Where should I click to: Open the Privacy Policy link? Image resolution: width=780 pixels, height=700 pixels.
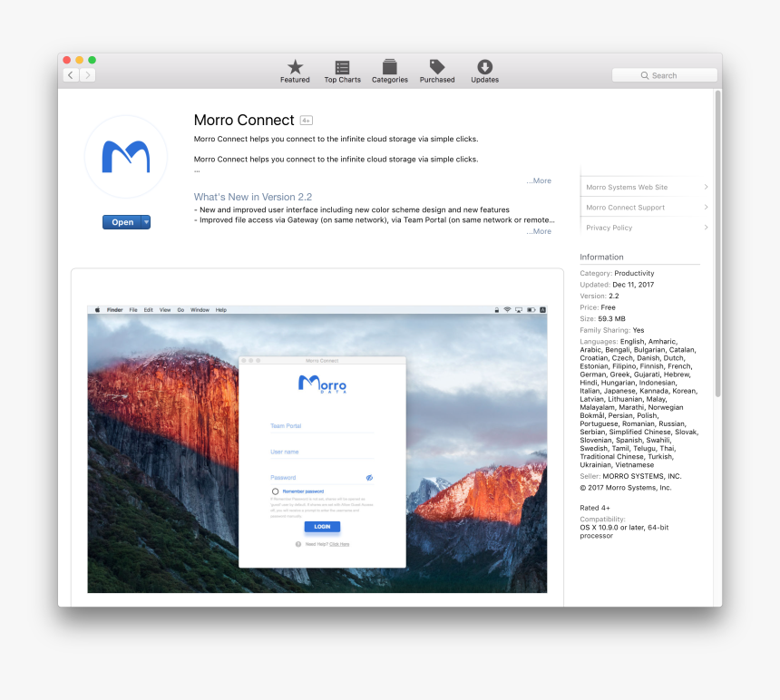(609, 228)
